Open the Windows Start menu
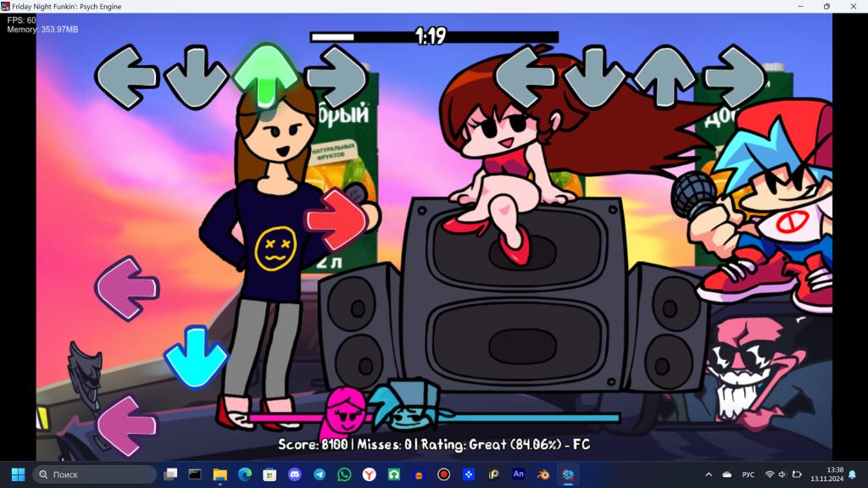 point(19,474)
